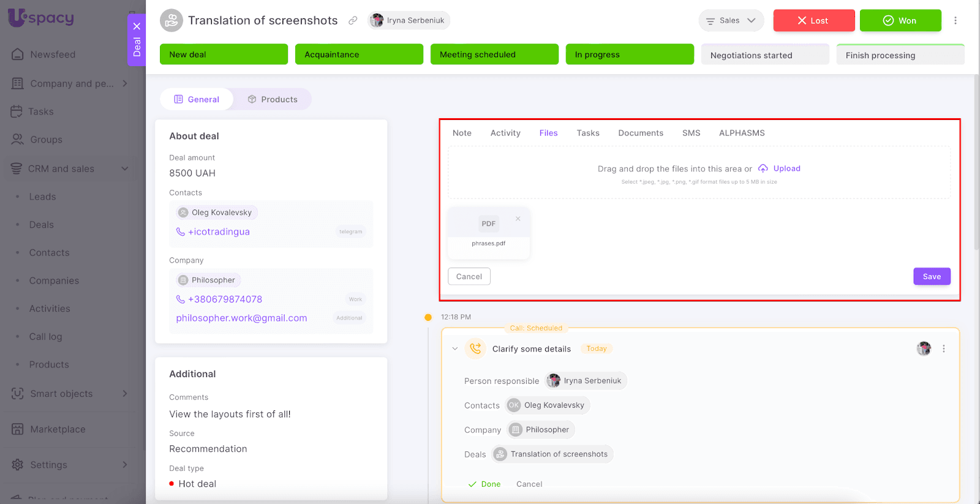980x504 pixels.
Task: Remove the phrases.pdf attachment
Action: tap(518, 219)
